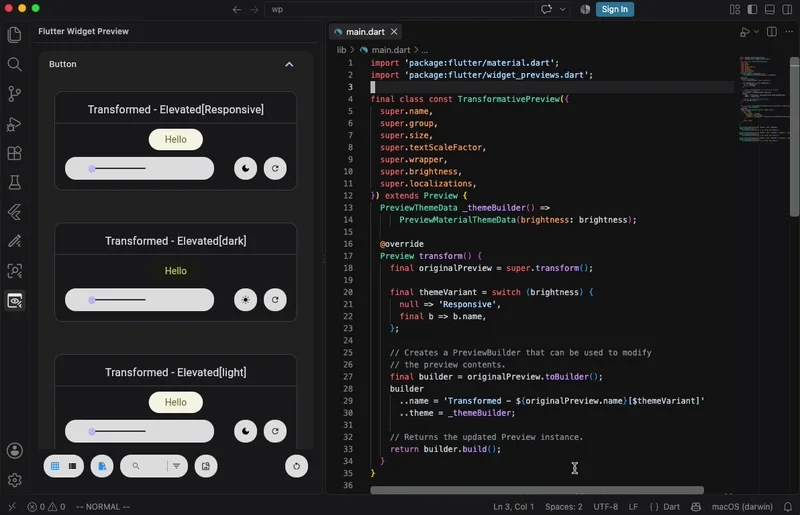Toggle the secondary side bar layout icon
Viewport: 800px width, 515px height.
pos(787,9)
